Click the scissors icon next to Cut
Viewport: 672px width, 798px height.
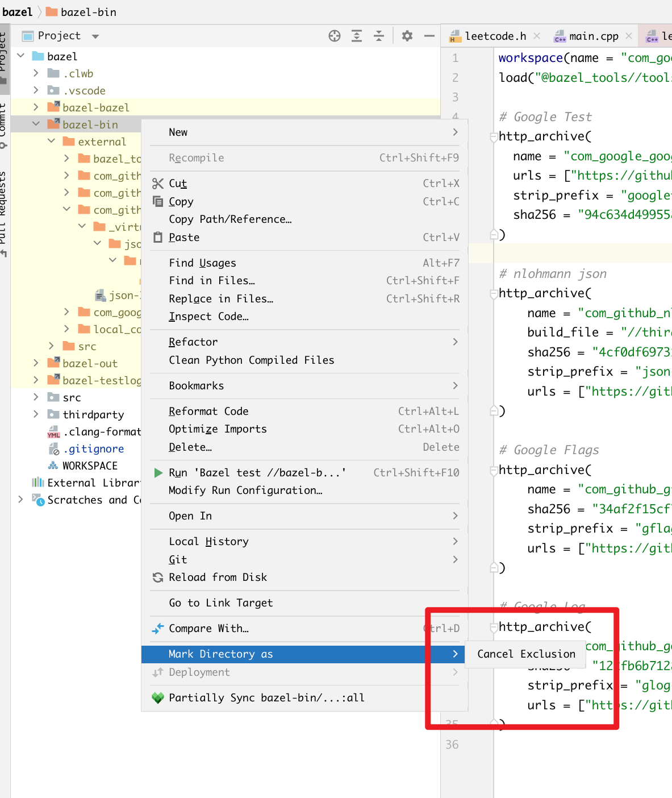pyautogui.click(x=157, y=183)
